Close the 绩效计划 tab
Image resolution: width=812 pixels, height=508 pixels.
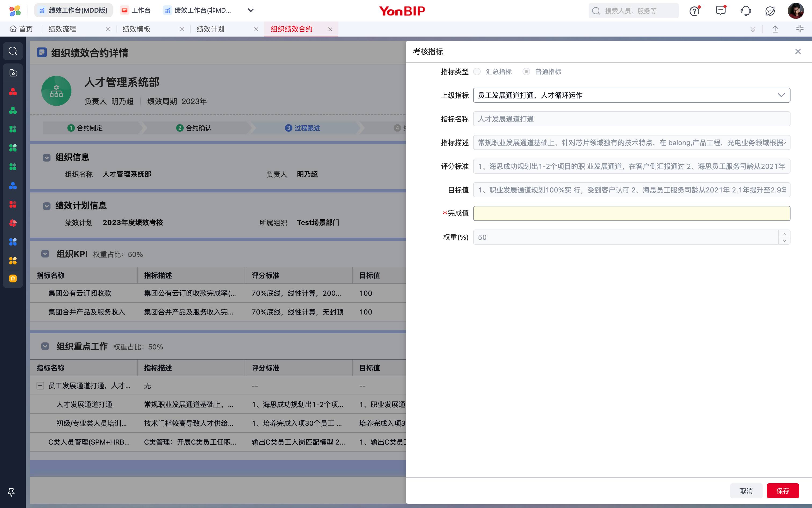(x=256, y=29)
